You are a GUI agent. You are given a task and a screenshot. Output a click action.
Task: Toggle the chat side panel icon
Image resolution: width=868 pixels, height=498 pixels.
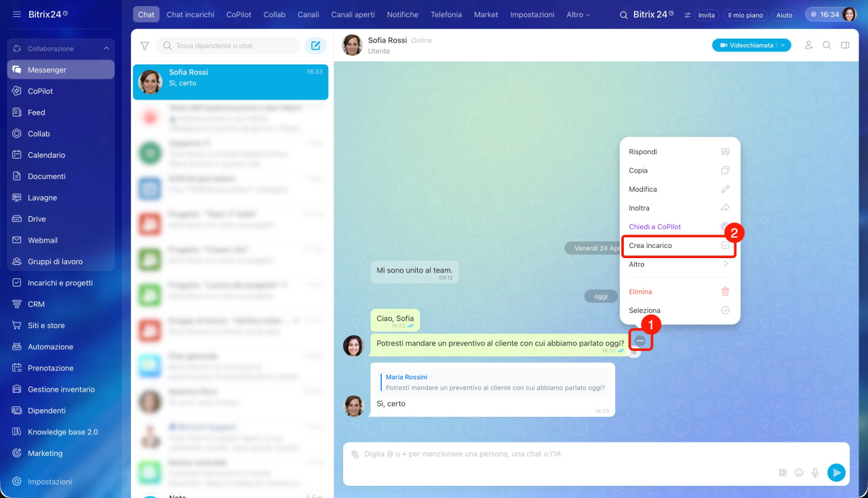(845, 45)
